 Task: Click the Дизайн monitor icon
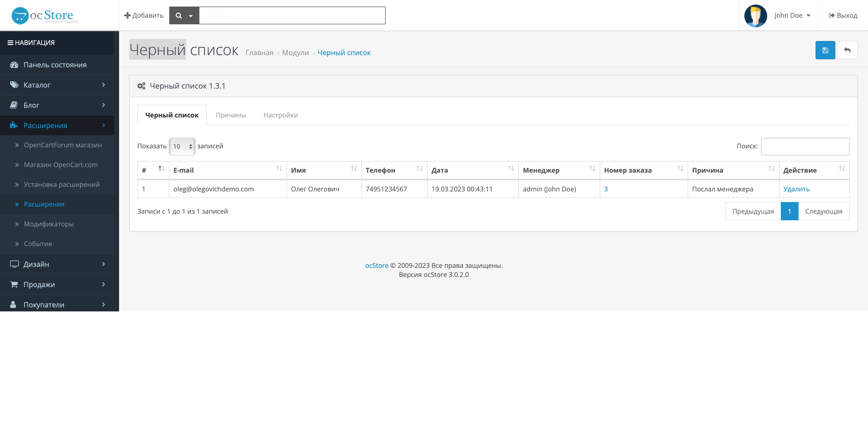[x=14, y=264]
